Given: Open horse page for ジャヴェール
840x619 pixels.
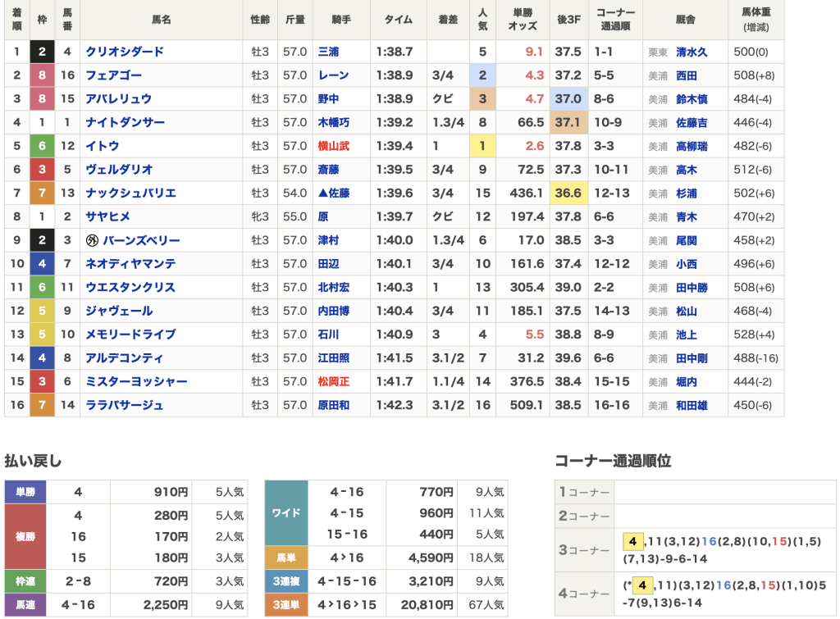Looking at the screenshot, I should (119, 311).
